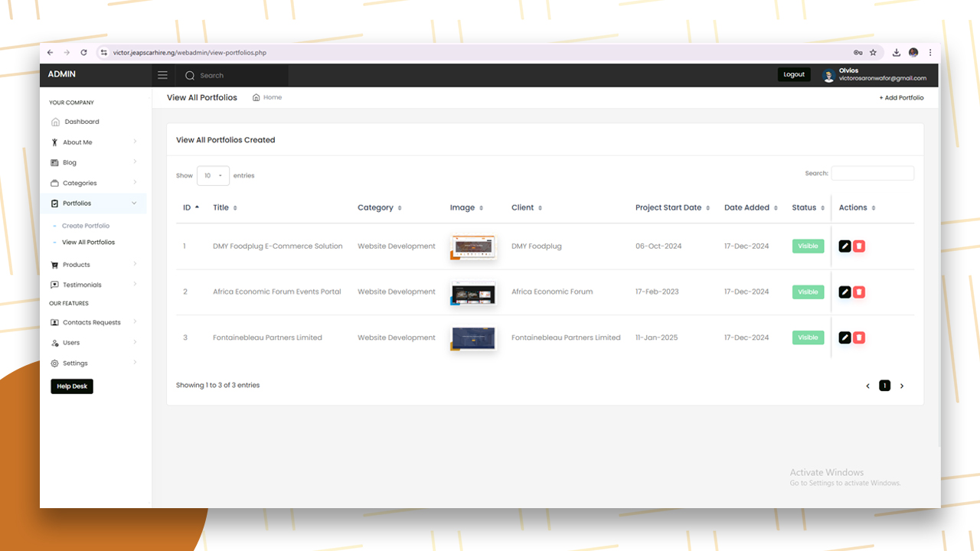Expand the Settings sidebar menu
The height and width of the screenshot is (551, 980).
pyautogui.click(x=93, y=364)
